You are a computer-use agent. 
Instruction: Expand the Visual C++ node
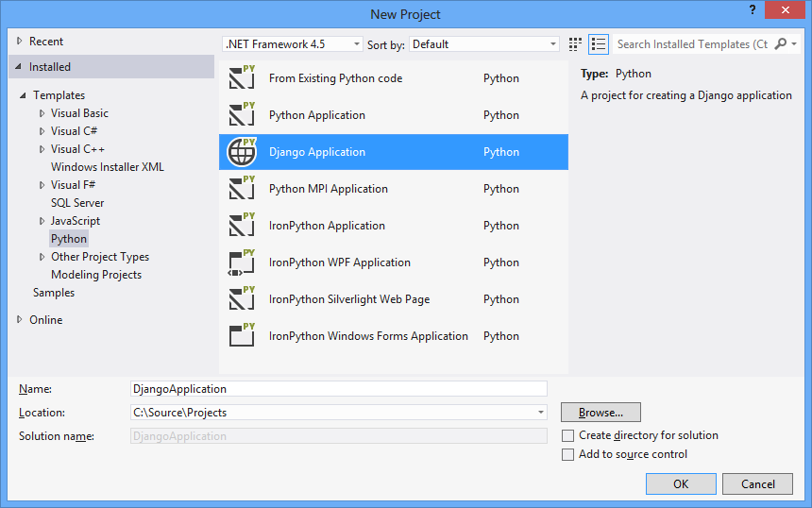click(42, 149)
